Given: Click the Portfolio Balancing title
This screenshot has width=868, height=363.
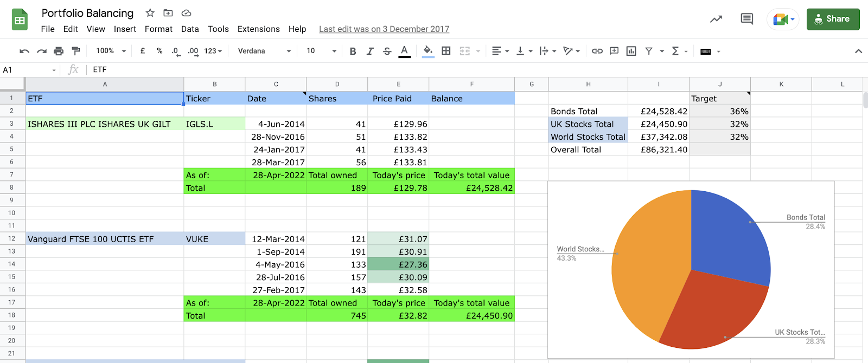Looking at the screenshot, I should pyautogui.click(x=87, y=13).
